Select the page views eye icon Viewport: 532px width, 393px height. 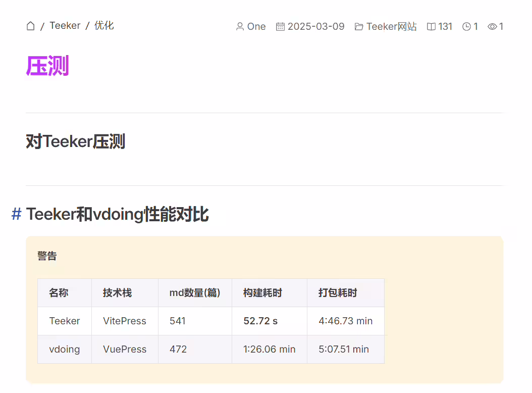492,26
